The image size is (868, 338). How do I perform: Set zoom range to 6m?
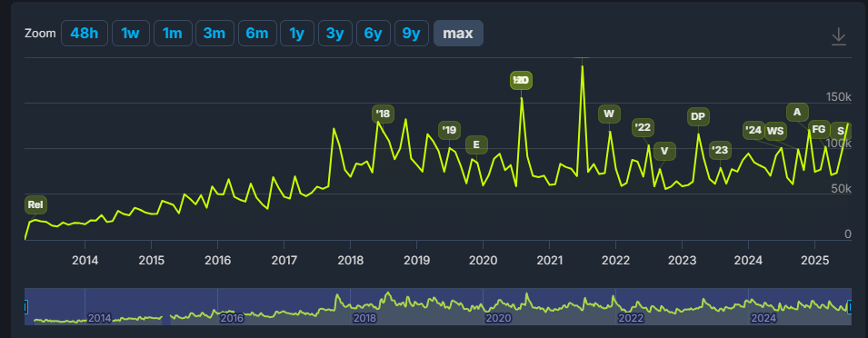[257, 34]
